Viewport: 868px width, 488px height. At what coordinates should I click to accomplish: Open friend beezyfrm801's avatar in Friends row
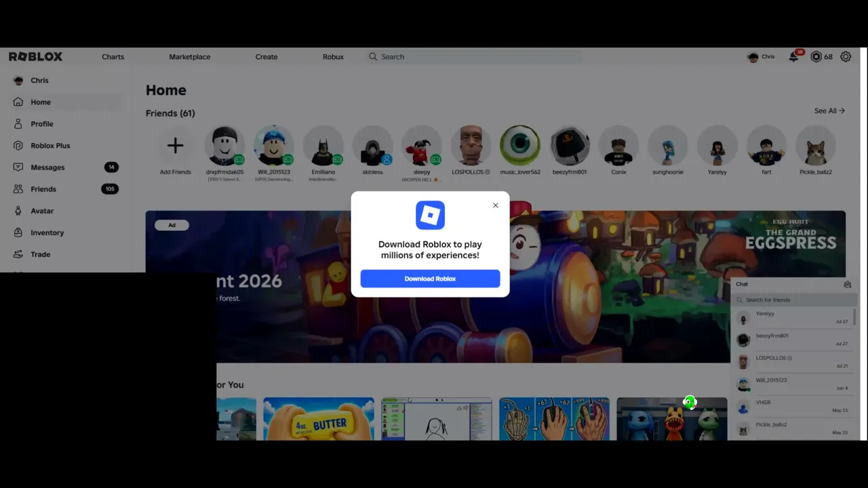point(570,145)
